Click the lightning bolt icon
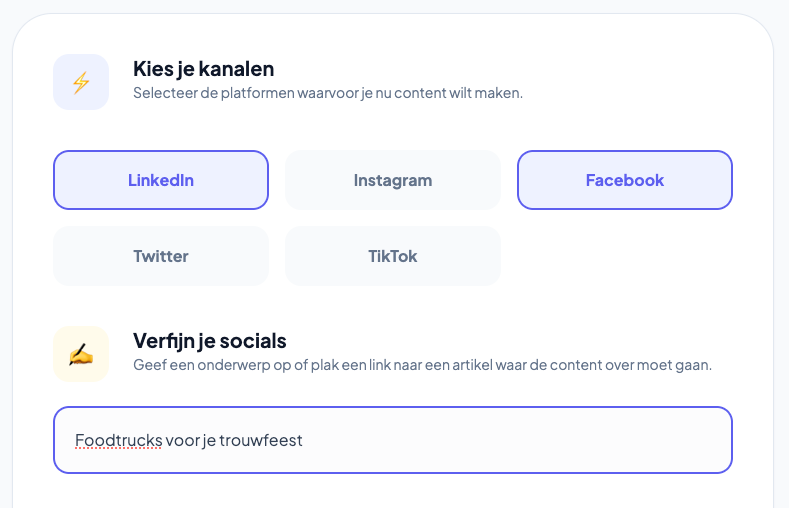Screen dimensions: 789x508 tap(81, 82)
